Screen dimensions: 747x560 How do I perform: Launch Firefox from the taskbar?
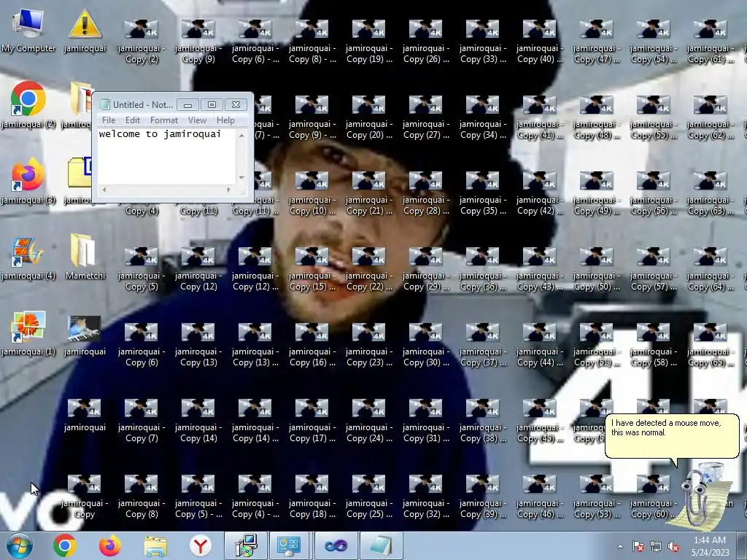110,545
